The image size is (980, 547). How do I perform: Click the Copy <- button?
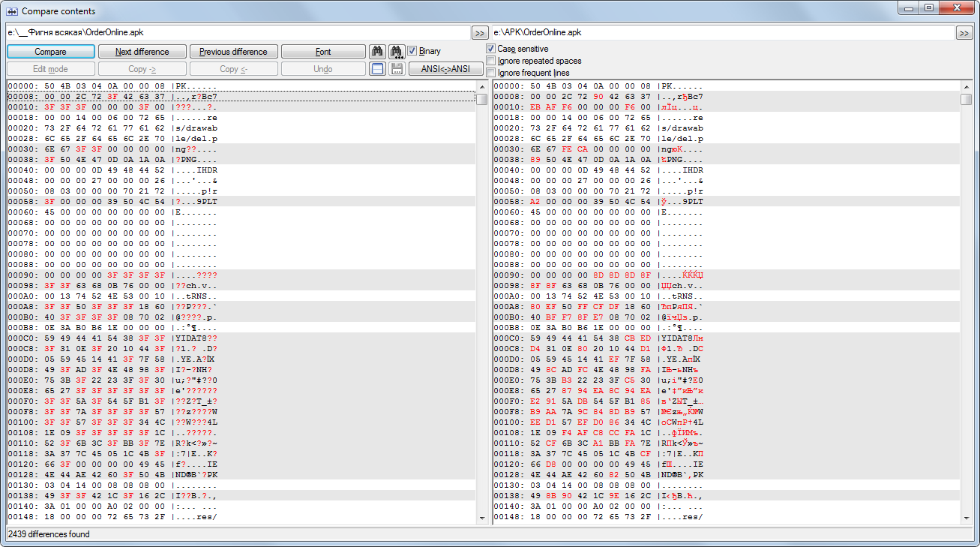[234, 69]
